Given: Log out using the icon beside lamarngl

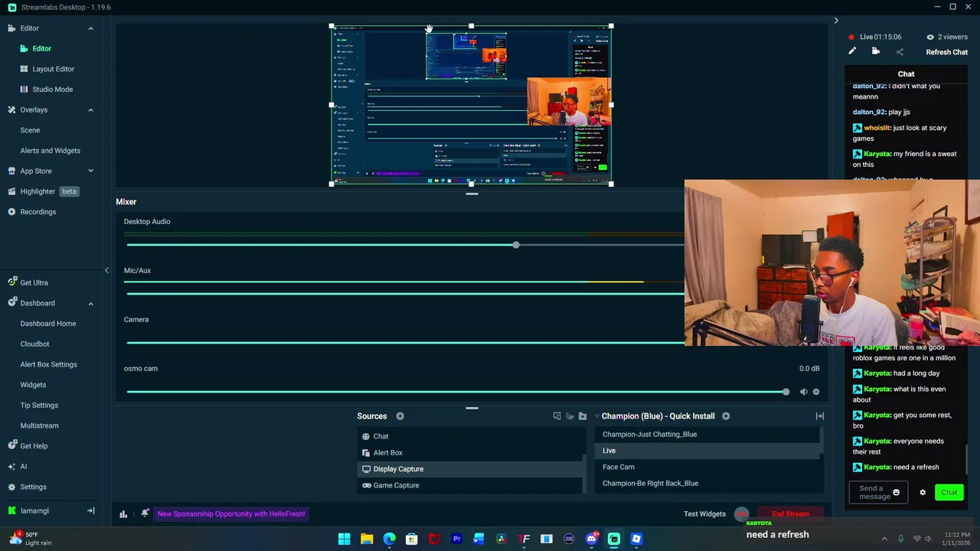Looking at the screenshot, I should 90,511.
